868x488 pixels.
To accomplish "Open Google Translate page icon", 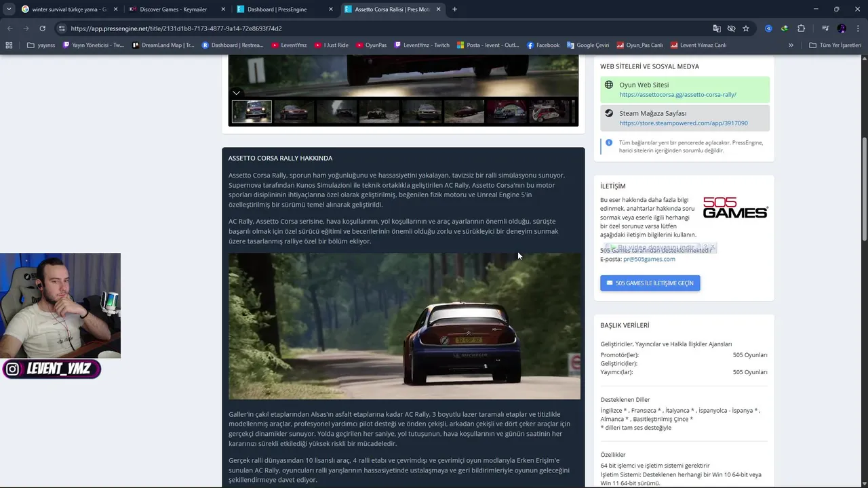I will [x=717, y=28].
